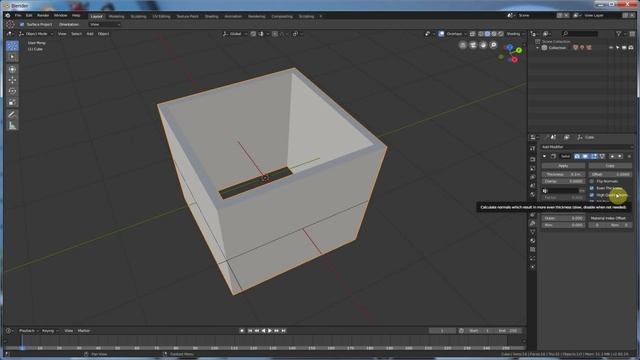Adjust the solidify Offset field
Image resolution: width=640 pixels, height=360 pixels.
pyautogui.click(x=610, y=174)
